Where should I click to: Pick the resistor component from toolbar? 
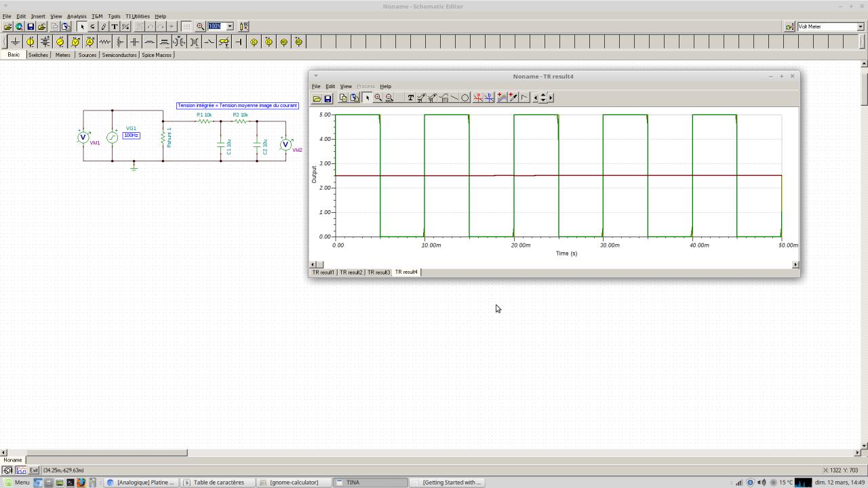[104, 42]
